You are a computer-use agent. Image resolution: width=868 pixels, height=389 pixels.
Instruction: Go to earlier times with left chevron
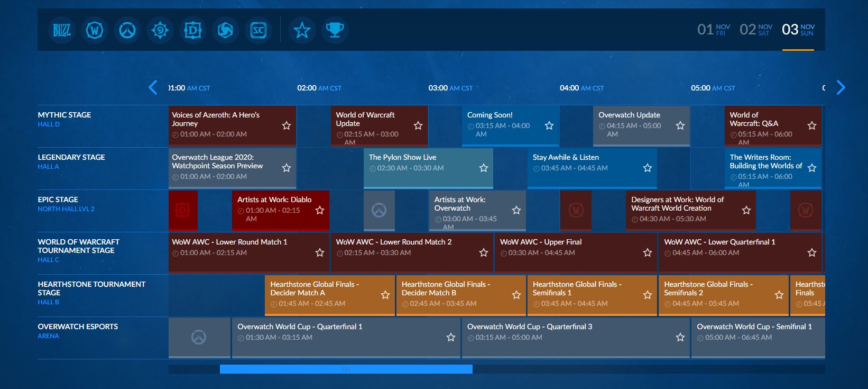tap(153, 87)
